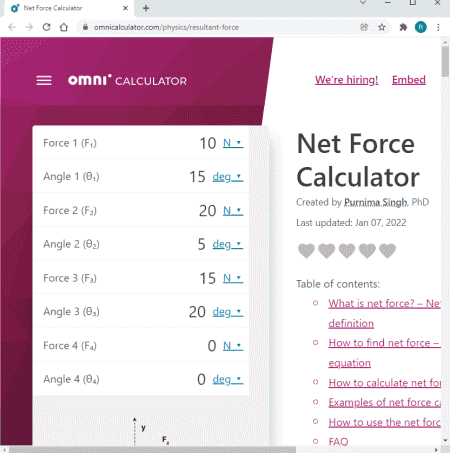
Task: Click the Force 1 (F₁) label
Action: tap(70, 143)
